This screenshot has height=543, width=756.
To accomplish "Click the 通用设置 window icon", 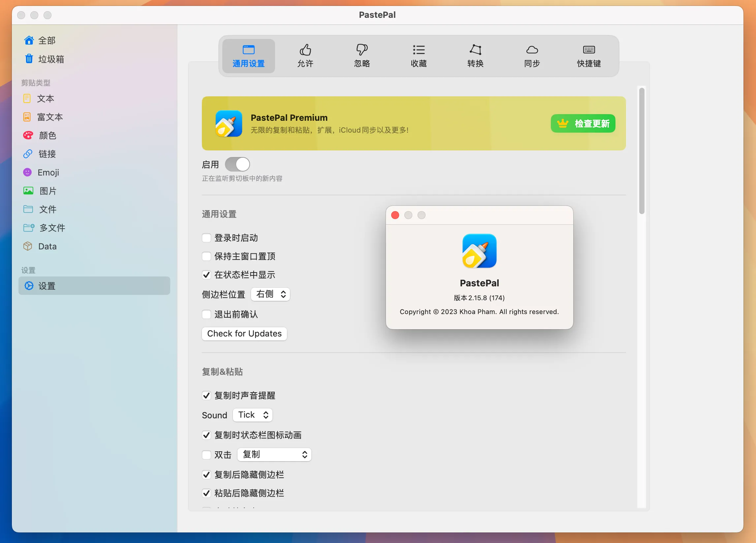I will click(248, 50).
